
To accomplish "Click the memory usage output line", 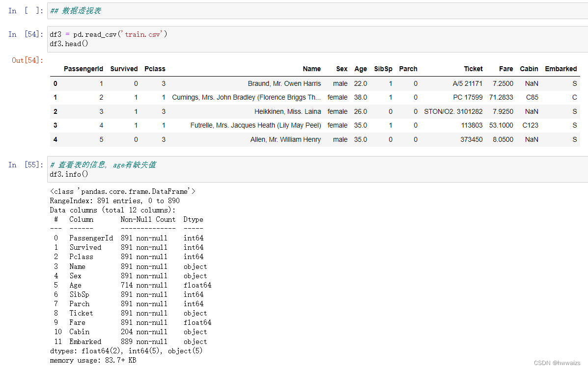I will (x=93, y=360).
